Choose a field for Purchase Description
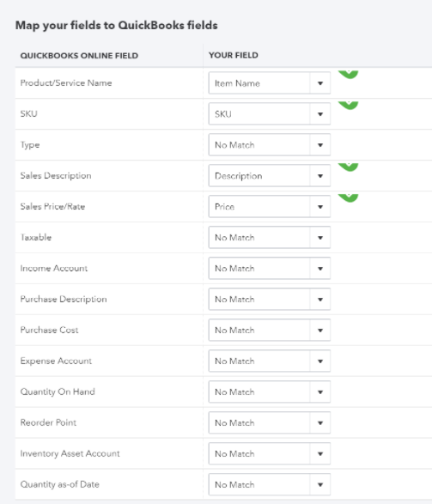The width and height of the screenshot is (432, 504). click(270, 300)
